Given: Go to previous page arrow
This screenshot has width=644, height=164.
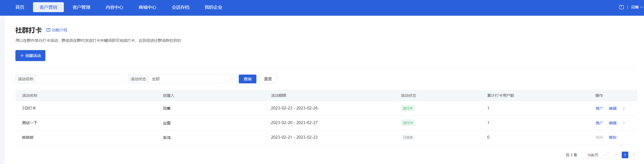Looking at the screenshot, I should [x=616, y=155].
